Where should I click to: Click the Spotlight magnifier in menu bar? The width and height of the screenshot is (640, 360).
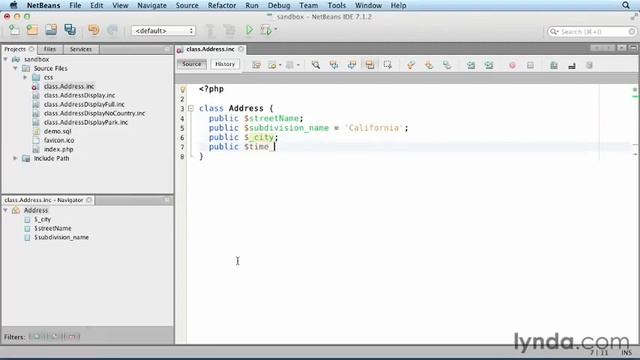[x=626, y=5]
